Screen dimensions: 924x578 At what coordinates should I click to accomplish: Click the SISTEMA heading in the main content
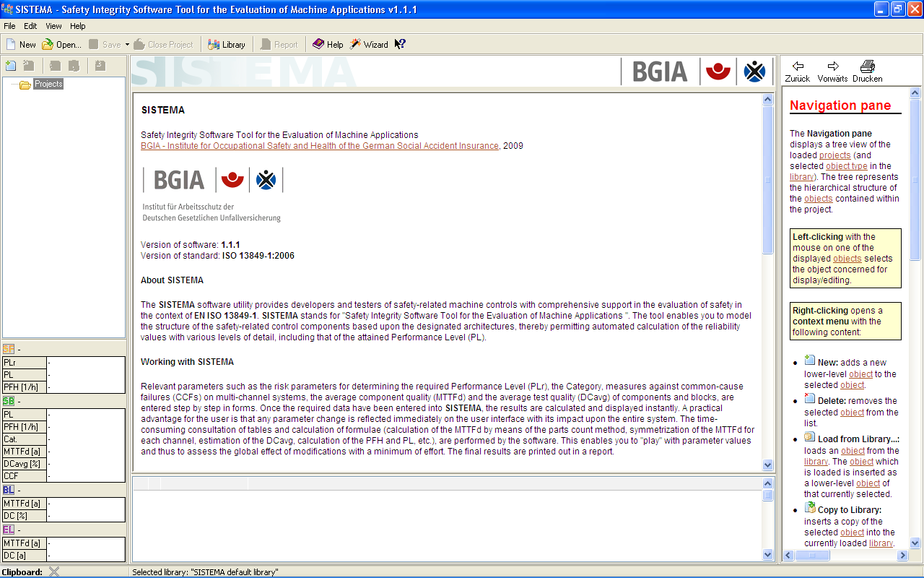pos(162,111)
